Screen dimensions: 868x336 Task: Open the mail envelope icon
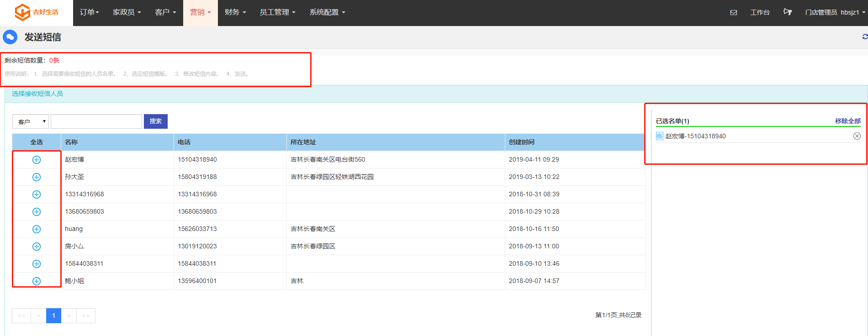(x=734, y=12)
